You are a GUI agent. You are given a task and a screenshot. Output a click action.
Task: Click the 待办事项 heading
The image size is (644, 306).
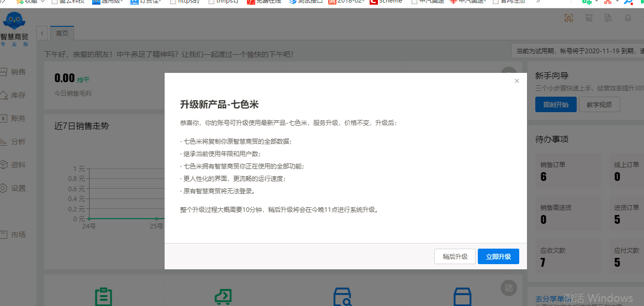552,140
